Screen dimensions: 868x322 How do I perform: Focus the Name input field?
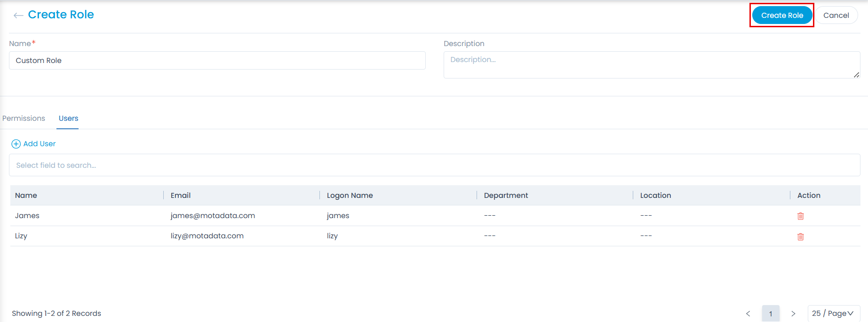(x=217, y=61)
